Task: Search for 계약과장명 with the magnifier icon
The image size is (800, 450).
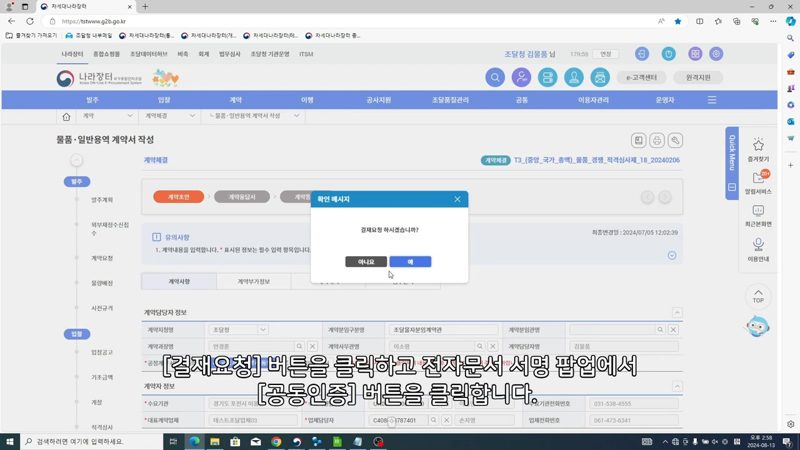Action: [299, 346]
